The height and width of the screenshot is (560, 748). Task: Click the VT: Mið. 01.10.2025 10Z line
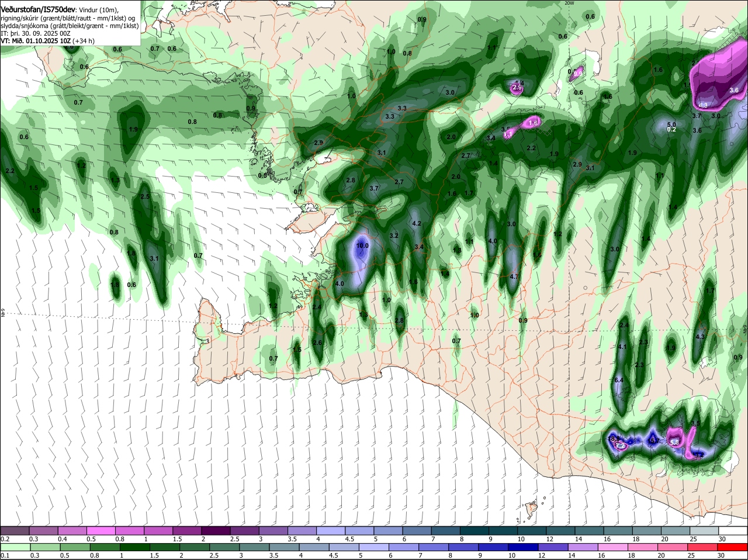[x=47, y=41]
